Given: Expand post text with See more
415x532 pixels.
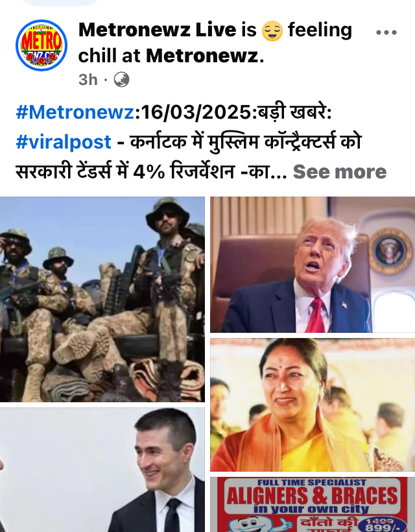Looking at the screenshot, I should (340, 172).
